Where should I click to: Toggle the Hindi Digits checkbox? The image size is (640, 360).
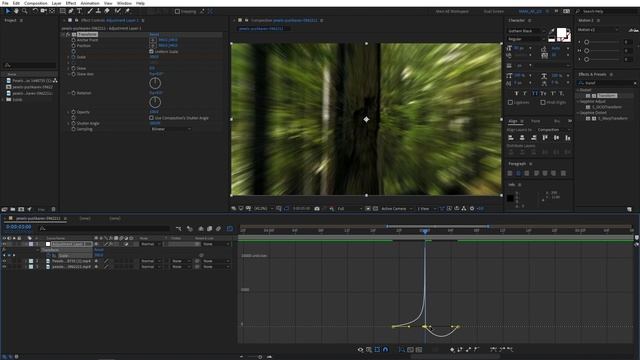pos(543,102)
